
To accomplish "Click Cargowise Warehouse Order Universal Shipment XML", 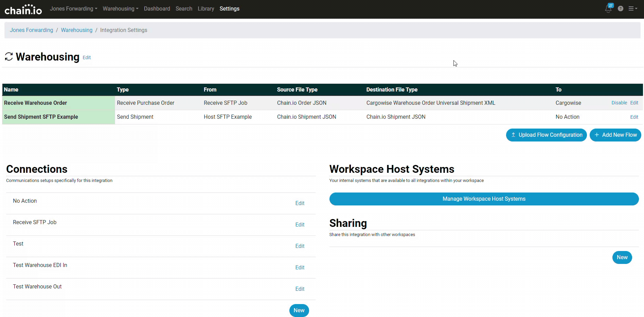I will point(431,103).
